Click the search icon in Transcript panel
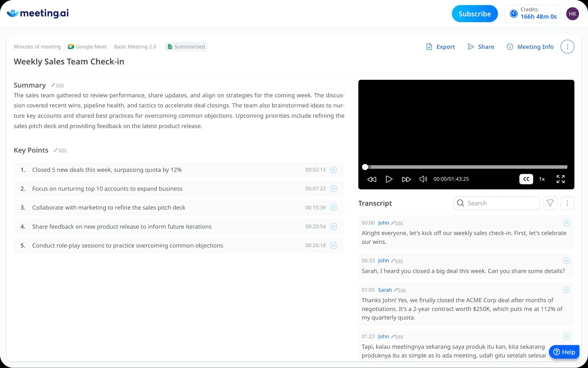Image resolution: width=588 pixels, height=368 pixels. pyautogui.click(x=461, y=203)
